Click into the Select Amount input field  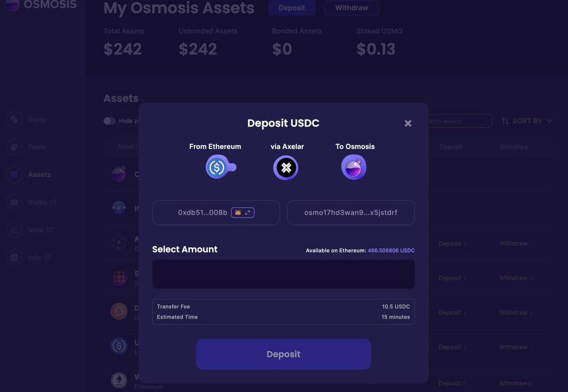pyautogui.click(x=283, y=274)
